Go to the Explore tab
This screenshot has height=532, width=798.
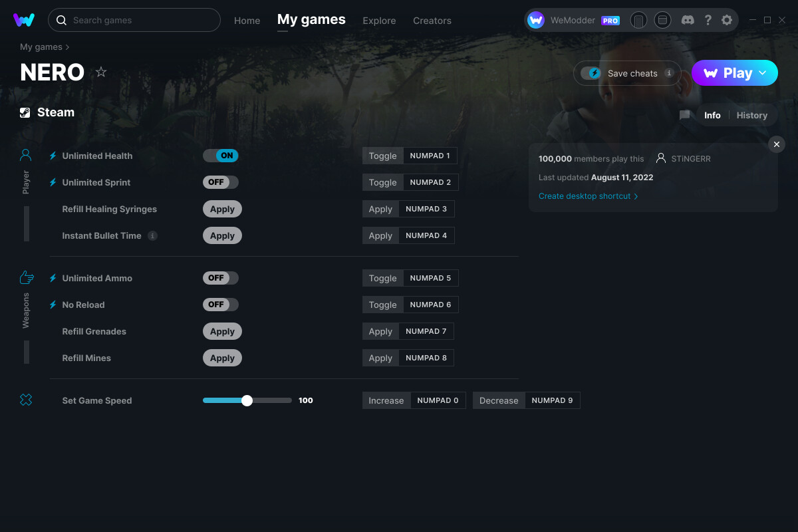(379, 21)
